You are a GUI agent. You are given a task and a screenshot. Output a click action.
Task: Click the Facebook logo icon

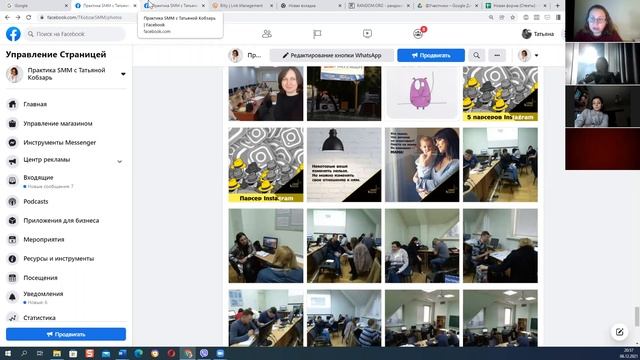coord(13,34)
